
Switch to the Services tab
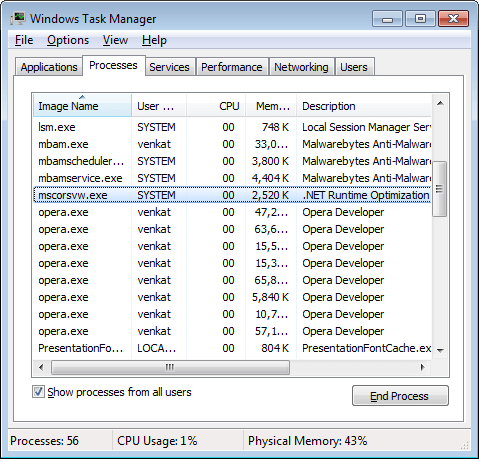point(169,67)
